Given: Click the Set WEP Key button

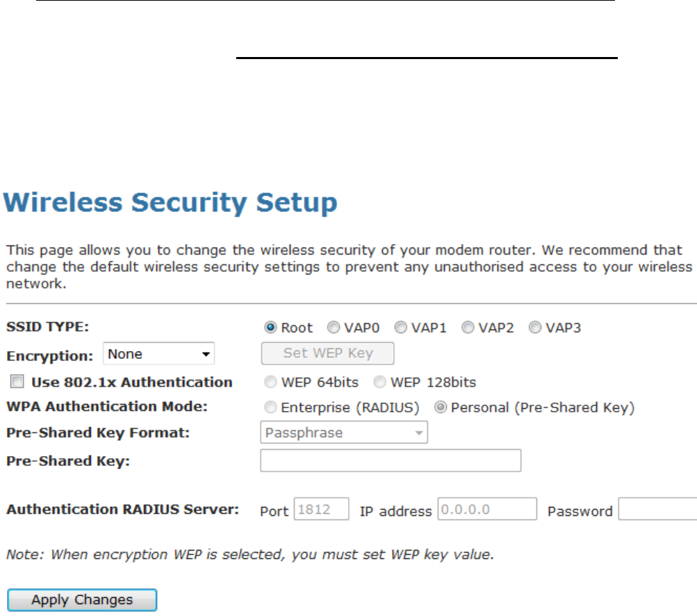Looking at the screenshot, I should pyautogui.click(x=327, y=353).
